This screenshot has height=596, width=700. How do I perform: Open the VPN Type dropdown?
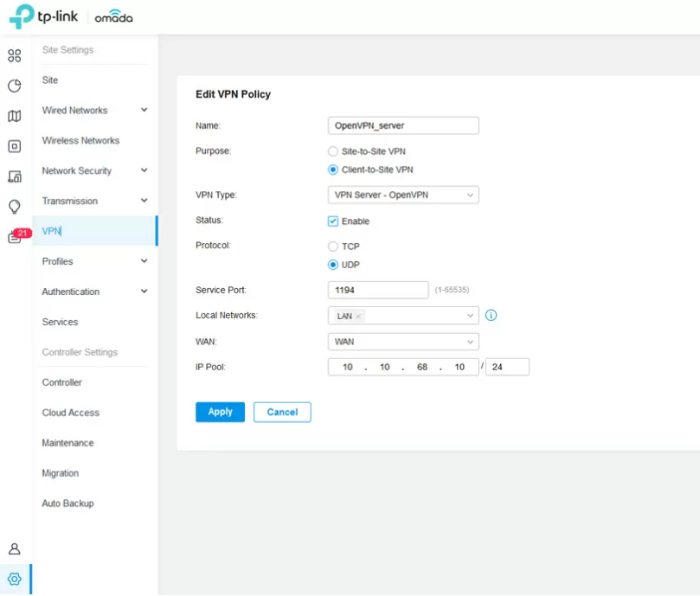(x=403, y=195)
